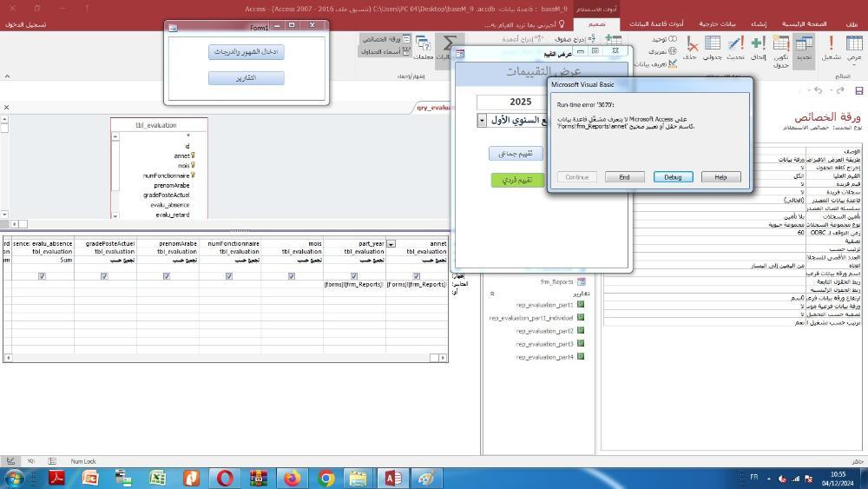
Task: Select rep_evaluation_part1_individuel report
Action: pyautogui.click(x=536, y=318)
